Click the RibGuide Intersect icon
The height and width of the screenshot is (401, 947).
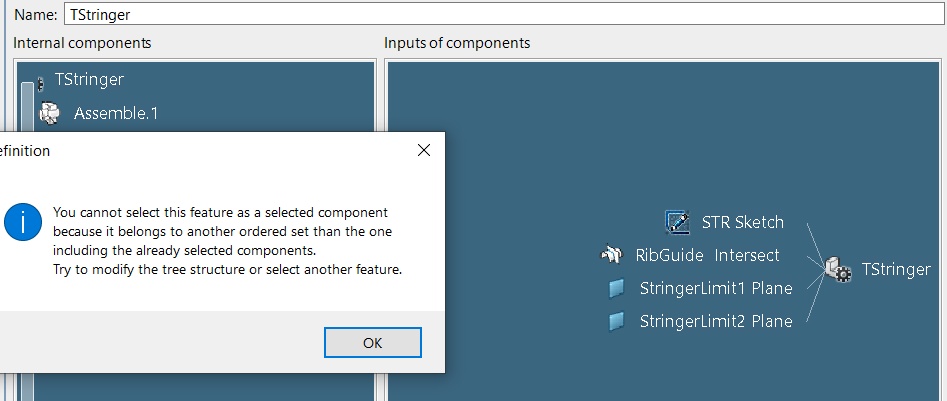(611, 254)
